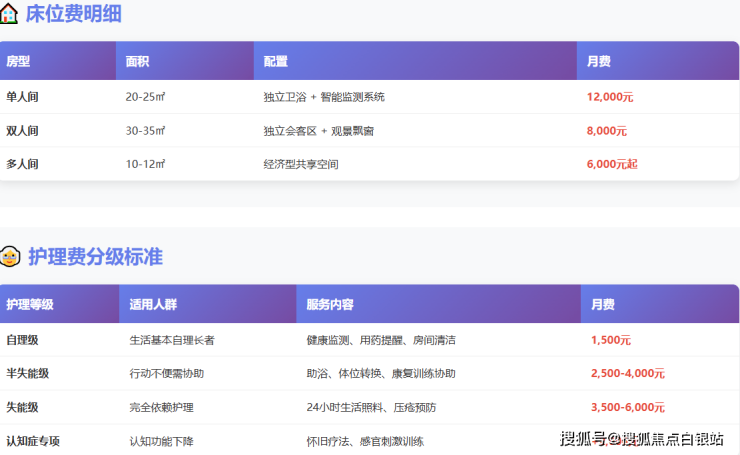Click the 服务内容 column header
The image size is (740, 455).
(330, 304)
